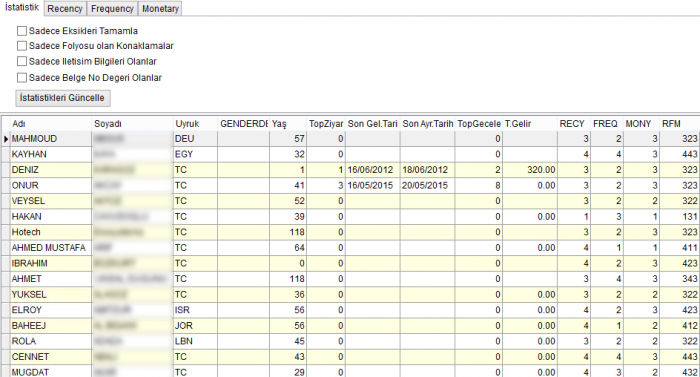700x377 pixels.
Task: Switch to the Recency tab
Action: tap(65, 9)
